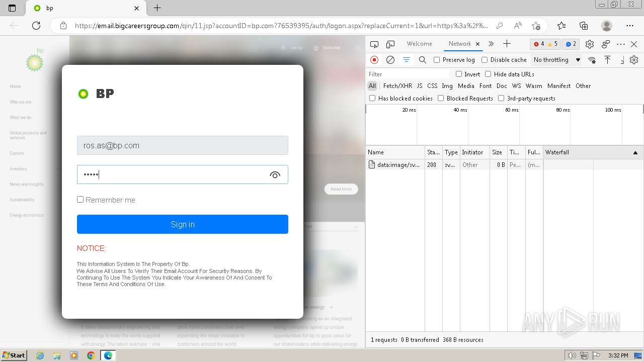
Task: Click the Windows Start button
Action: tap(14, 355)
